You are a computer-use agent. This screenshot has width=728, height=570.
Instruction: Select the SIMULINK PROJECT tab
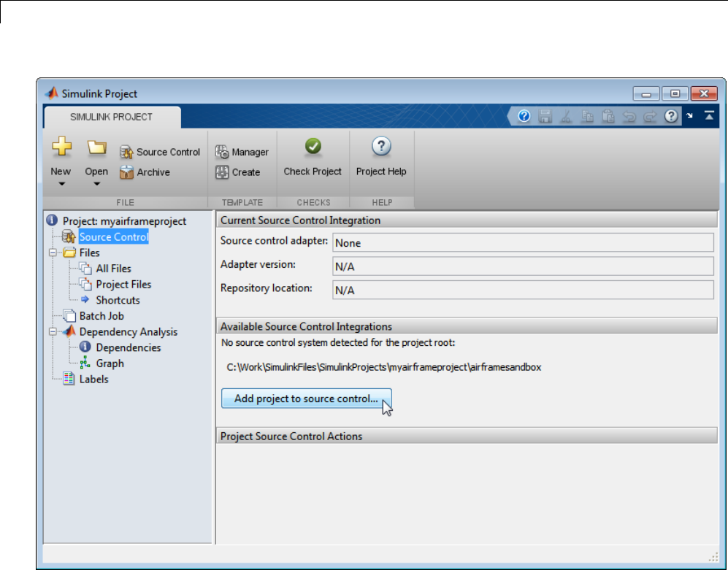112,117
